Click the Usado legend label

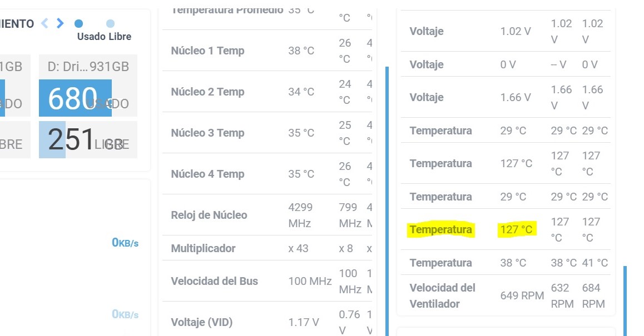tap(92, 37)
